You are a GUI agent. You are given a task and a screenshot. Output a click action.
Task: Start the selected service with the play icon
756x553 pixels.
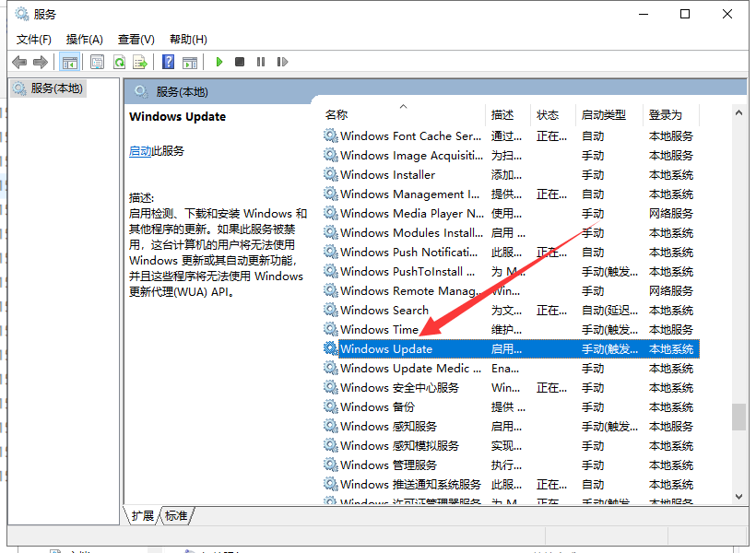click(219, 61)
